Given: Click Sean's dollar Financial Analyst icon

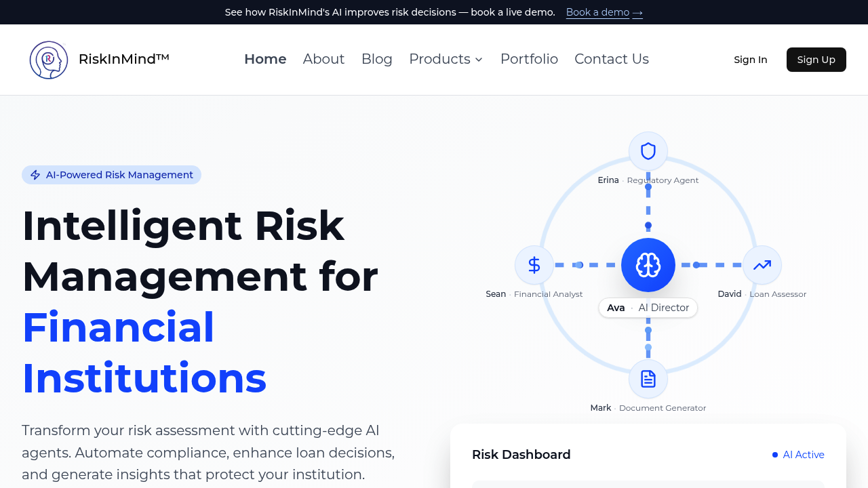Looking at the screenshot, I should pyautogui.click(x=534, y=265).
